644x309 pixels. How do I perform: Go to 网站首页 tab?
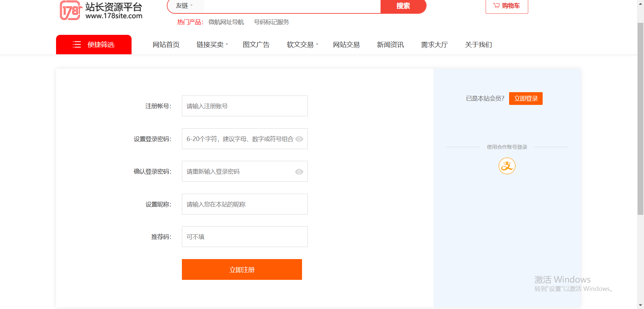tap(166, 45)
